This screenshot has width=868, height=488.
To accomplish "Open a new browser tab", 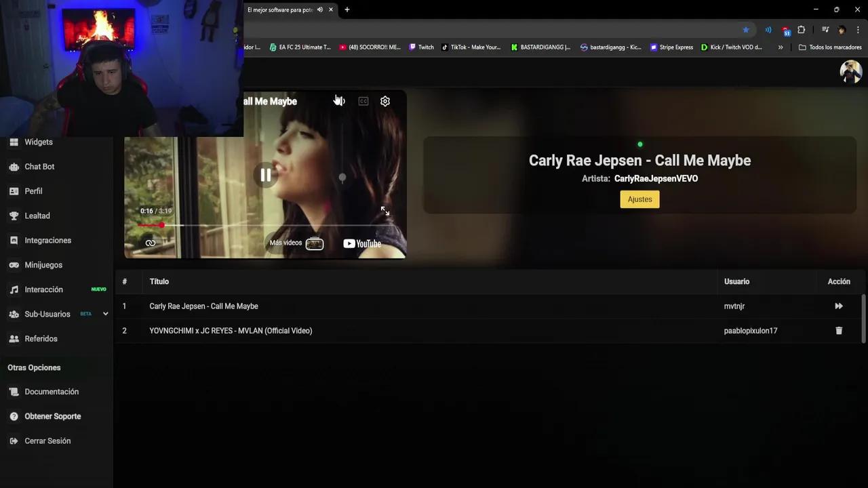I will pos(347,9).
